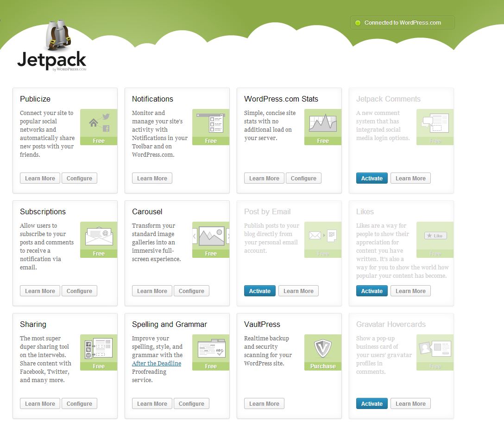Open Learn More for Publicize
This screenshot has height=422, width=504.
(40, 179)
